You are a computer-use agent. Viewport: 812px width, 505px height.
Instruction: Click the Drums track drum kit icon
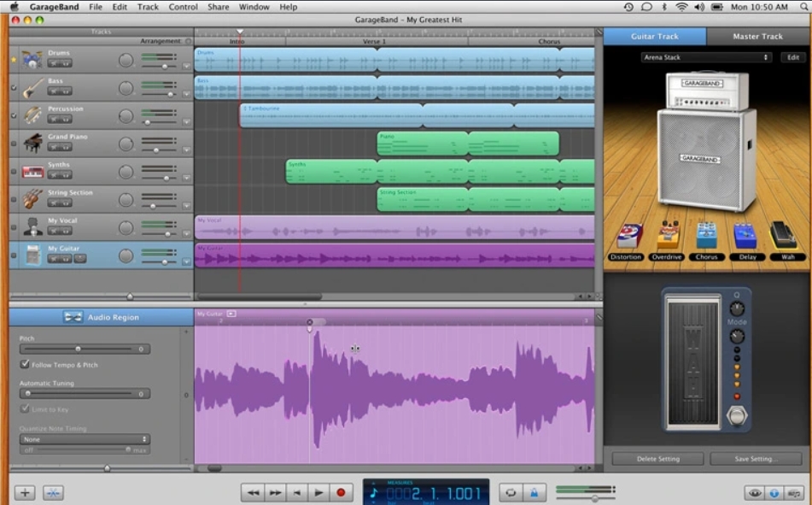32,60
